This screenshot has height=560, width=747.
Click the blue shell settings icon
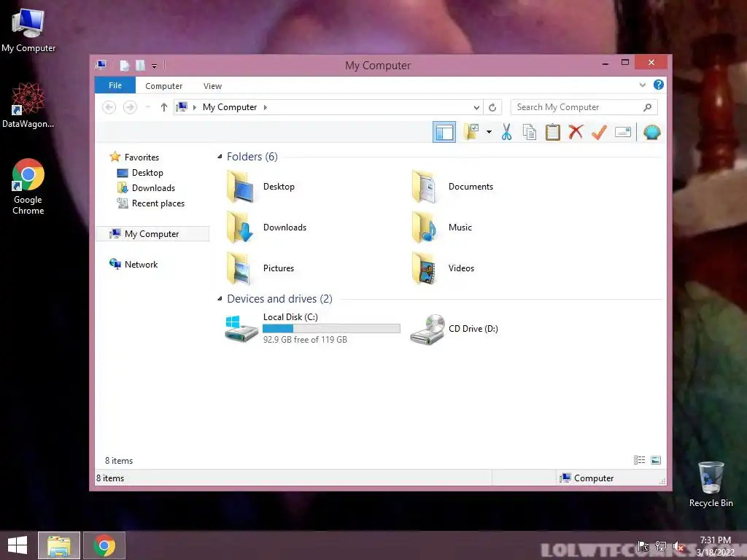[x=651, y=132]
